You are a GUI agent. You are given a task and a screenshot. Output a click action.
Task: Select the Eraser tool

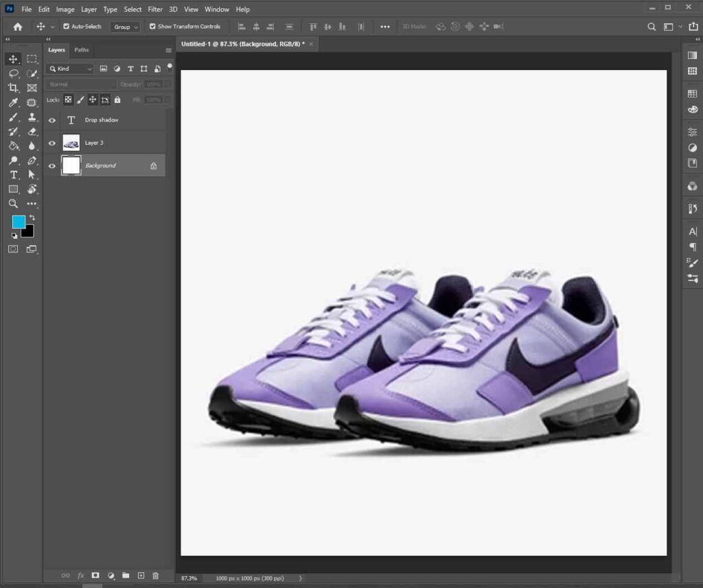32,131
